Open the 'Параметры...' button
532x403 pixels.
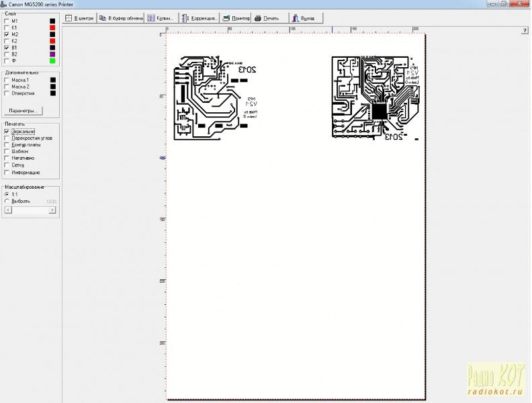[x=23, y=111]
